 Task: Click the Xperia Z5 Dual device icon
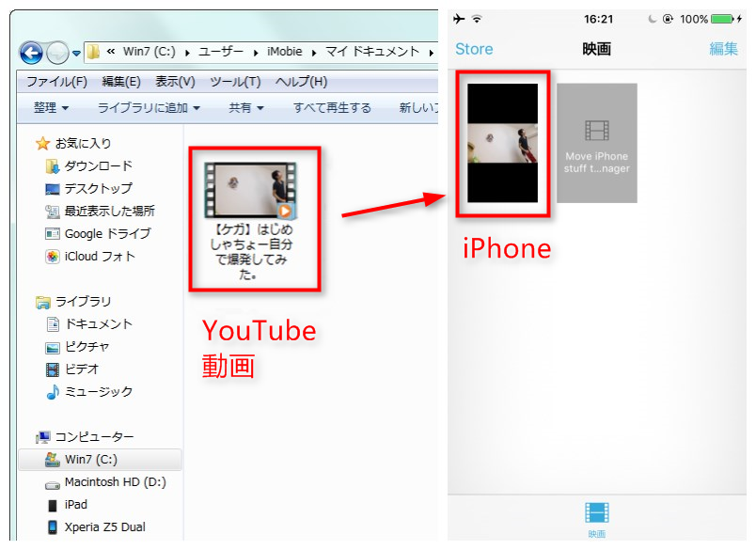[x=52, y=527]
